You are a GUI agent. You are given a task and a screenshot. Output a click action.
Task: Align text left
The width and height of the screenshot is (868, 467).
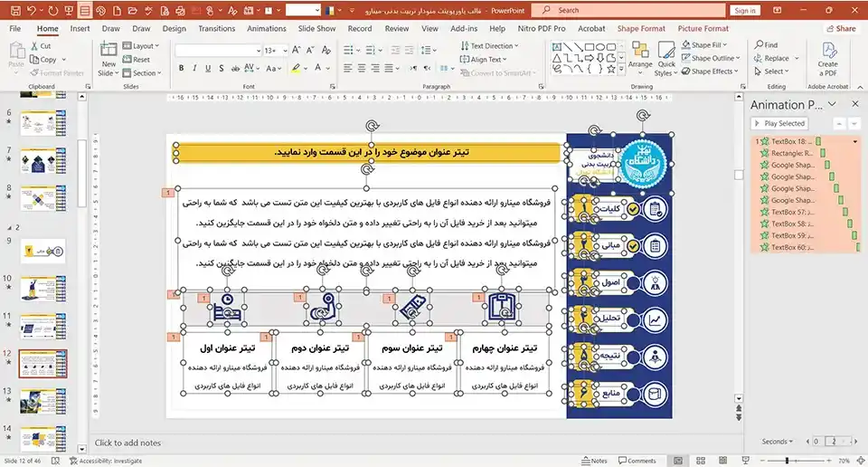[x=347, y=68]
